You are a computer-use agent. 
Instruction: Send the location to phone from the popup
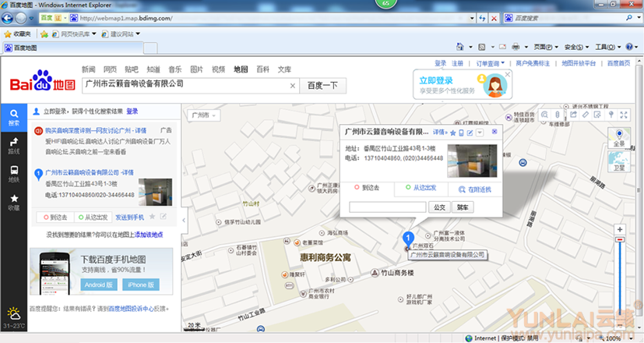(461, 133)
